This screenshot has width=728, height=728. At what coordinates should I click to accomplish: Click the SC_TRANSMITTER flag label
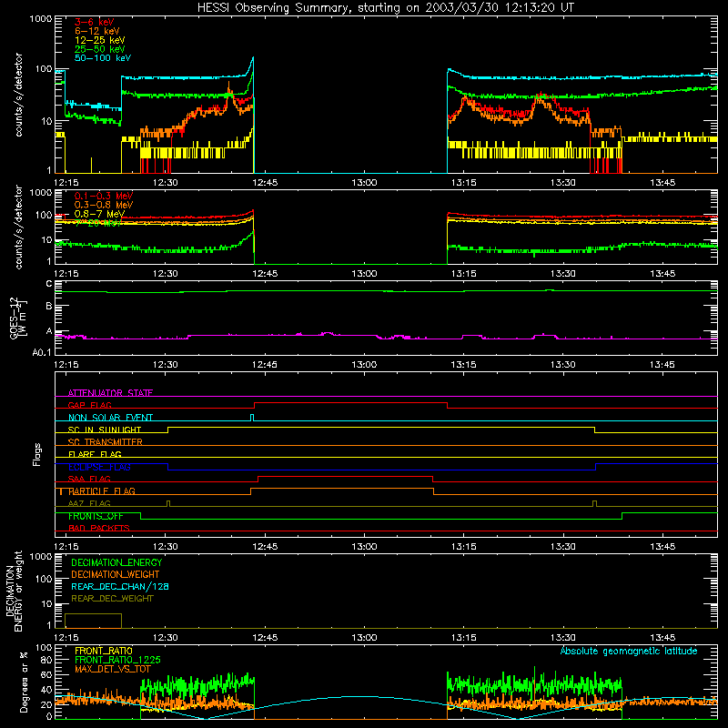[105, 442]
